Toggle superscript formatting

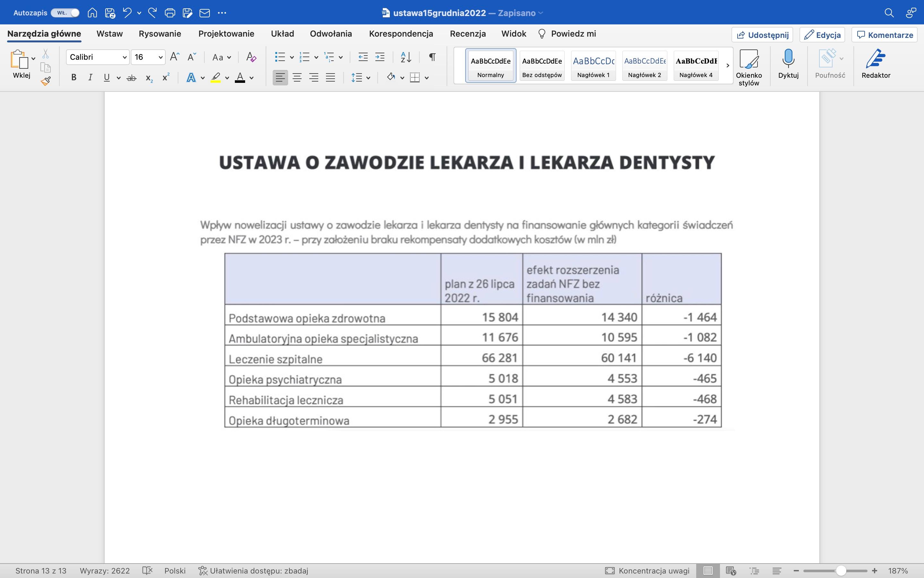(166, 77)
